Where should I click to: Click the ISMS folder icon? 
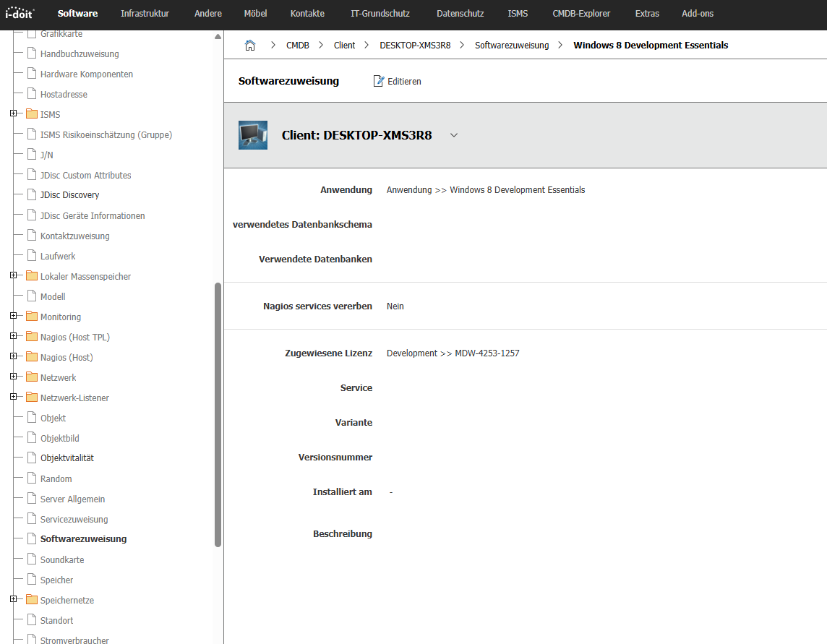click(31, 114)
